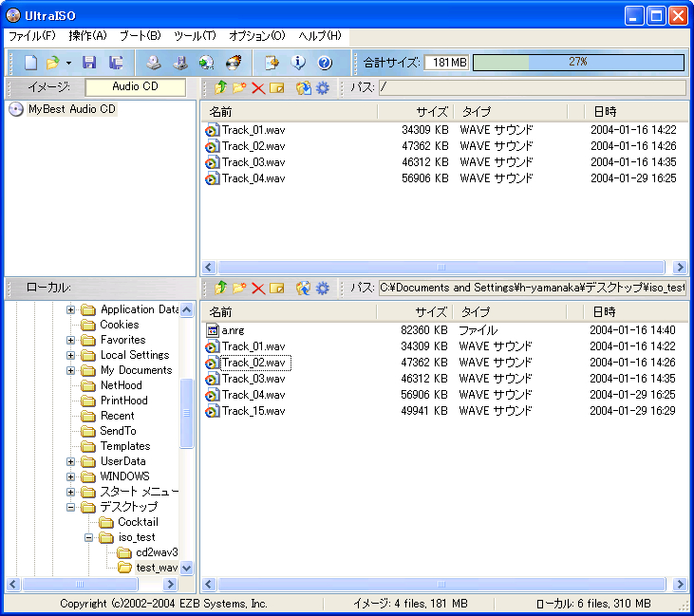The height and width of the screenshot is (616, 694).
Task: Open the ツール(T) menu
Action: (x=196, y=36)
